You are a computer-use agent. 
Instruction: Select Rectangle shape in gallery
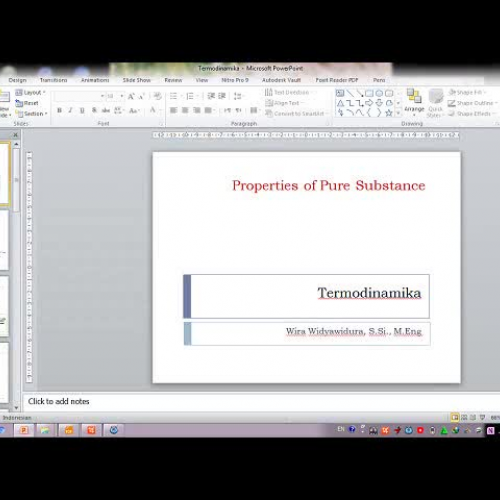point(369,93)
